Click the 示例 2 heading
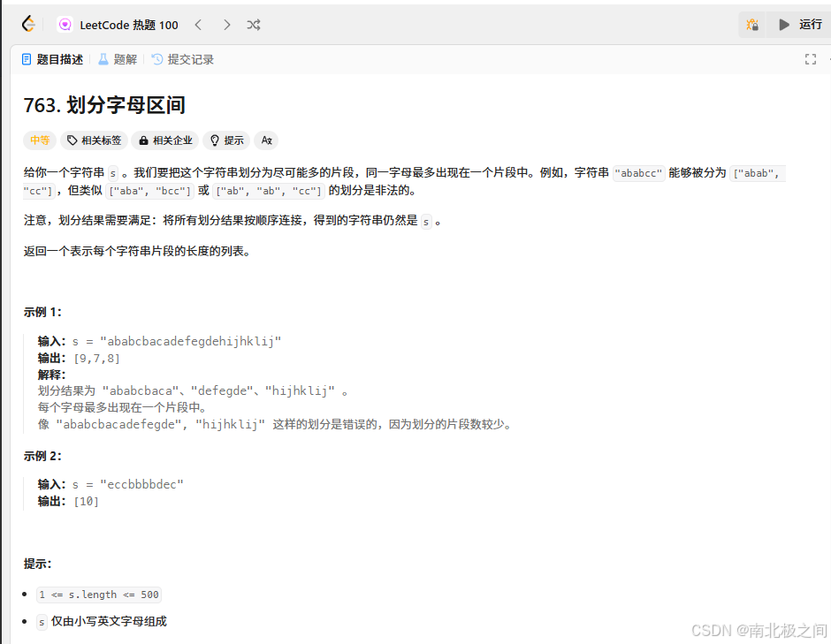The height and width of the screenshot is (644, 831). pyautogui.click(x=42, y=456)
